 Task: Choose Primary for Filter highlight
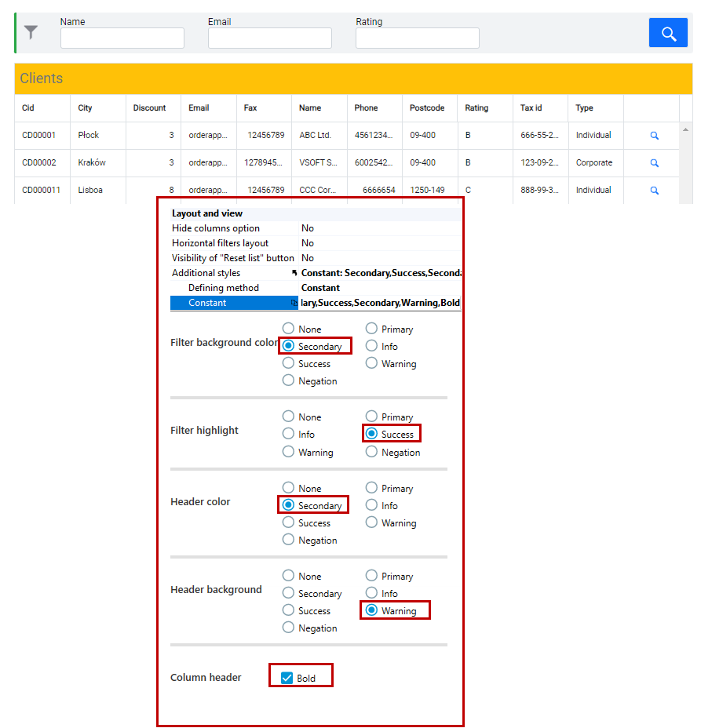coord(371,417)
